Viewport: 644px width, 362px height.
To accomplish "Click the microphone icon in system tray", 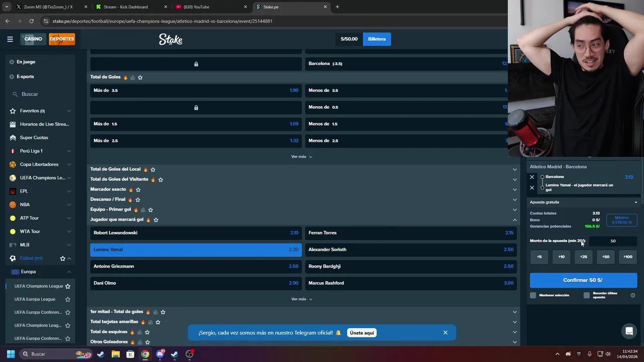I will coord(589,354).
